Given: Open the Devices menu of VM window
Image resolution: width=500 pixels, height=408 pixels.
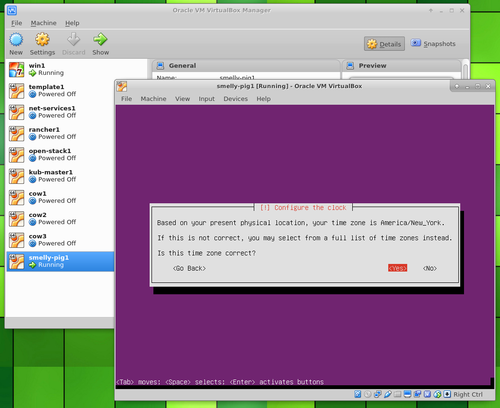Looking at the screenshot, I should click(x=236, y=99).
